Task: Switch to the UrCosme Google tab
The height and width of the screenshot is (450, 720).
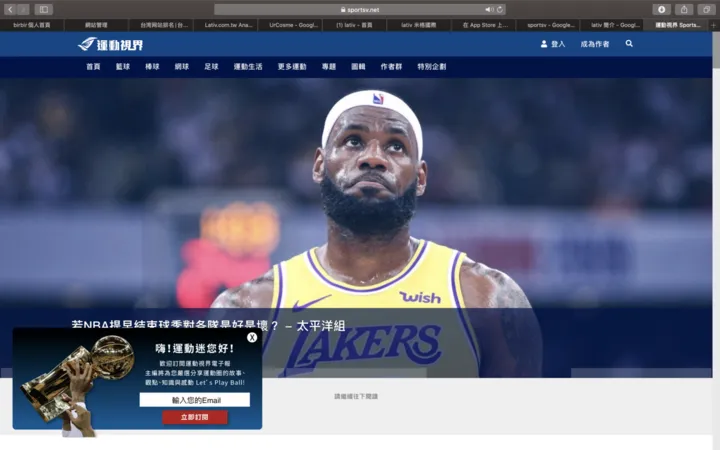Action: (294, 24)
